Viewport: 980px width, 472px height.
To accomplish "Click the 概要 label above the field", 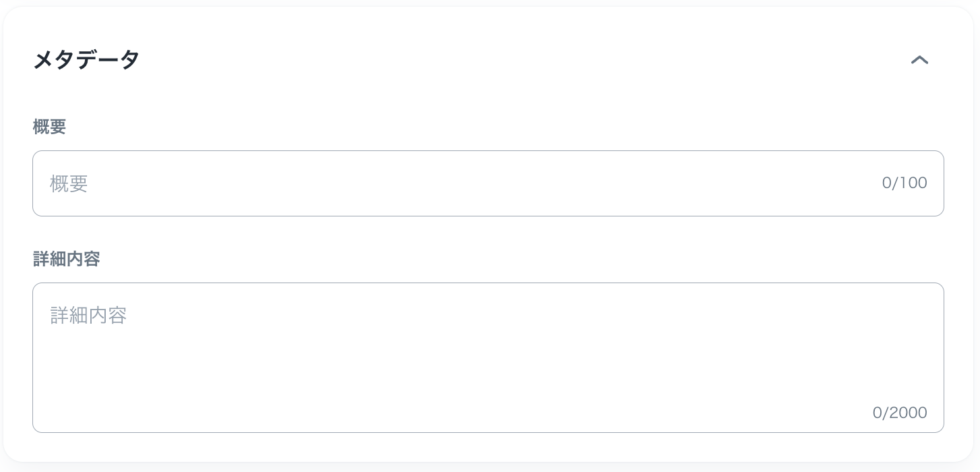I will pos(49,127).
